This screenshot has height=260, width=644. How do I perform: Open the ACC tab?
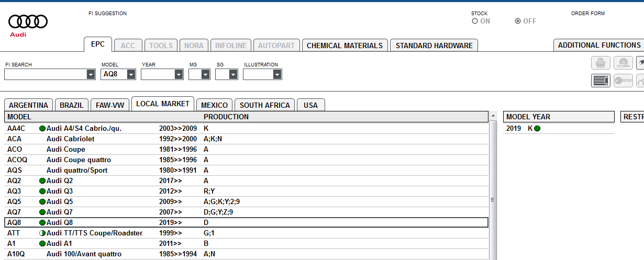pos(128,46)
